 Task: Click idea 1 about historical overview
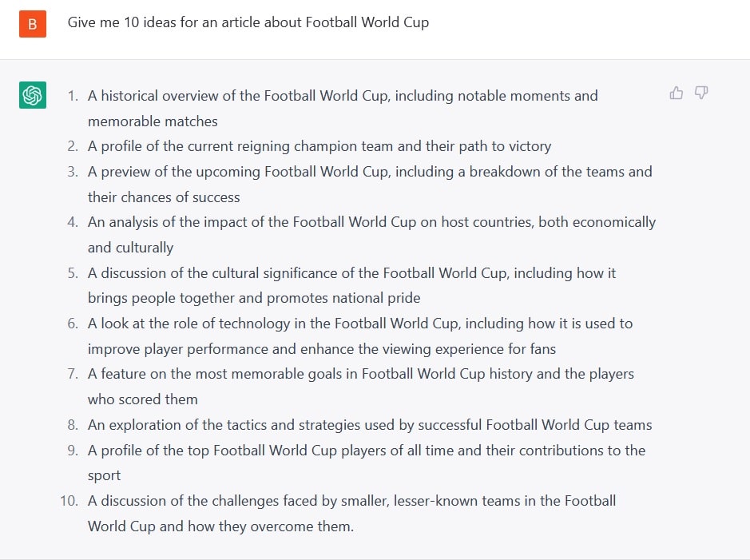pyautogui.click(x=343, y=109)
